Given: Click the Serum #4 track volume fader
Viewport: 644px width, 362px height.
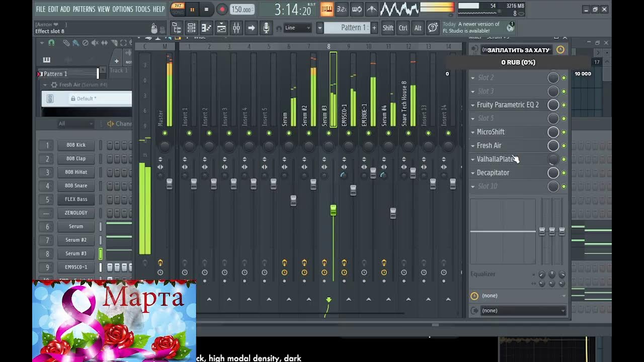Looking at the screenshot, I should 393,213.
